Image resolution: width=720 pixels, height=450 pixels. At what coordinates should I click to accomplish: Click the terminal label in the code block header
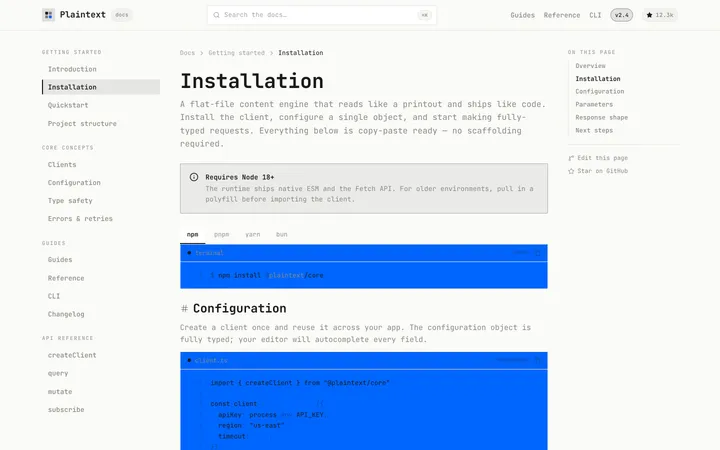pos(209,253)
